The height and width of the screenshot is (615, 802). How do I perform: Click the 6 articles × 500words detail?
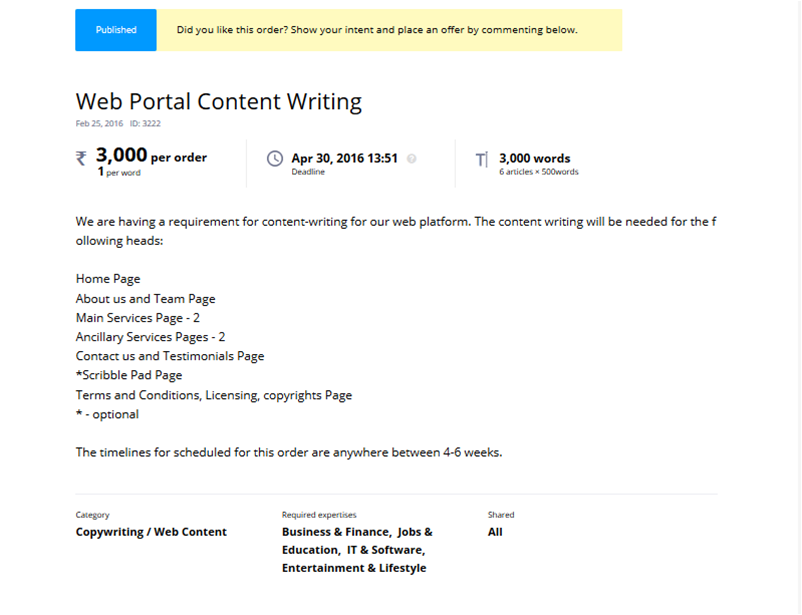pos(538,172)
